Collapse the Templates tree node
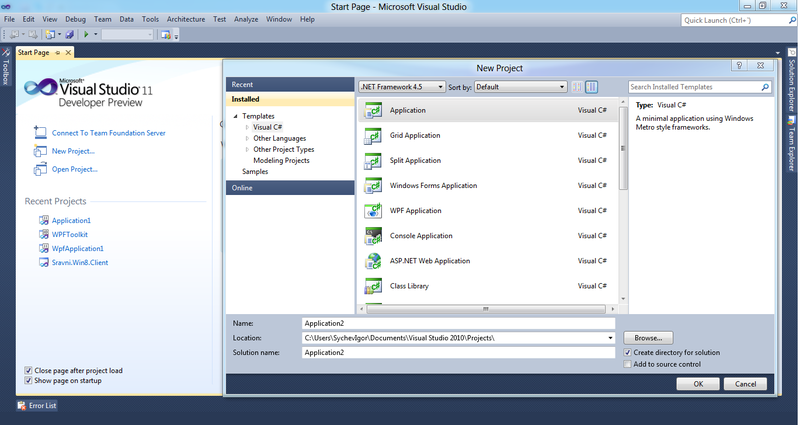 235,116
